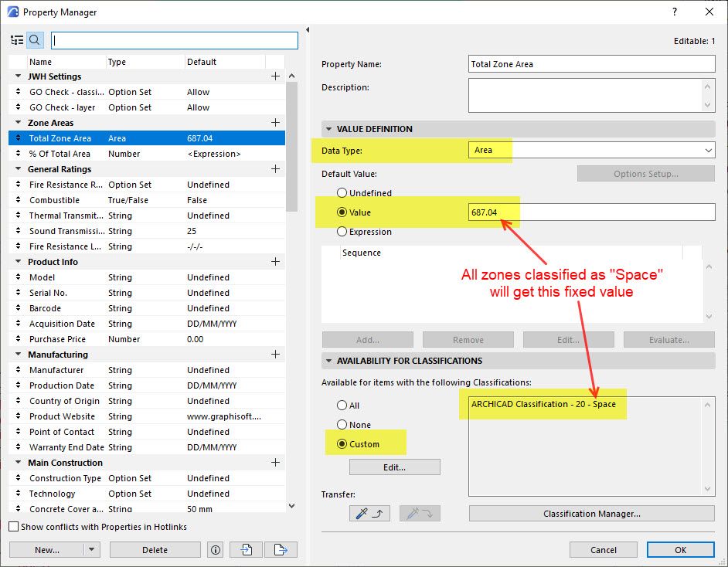Collapse the JWH Settings group
The image size is (728, 567).
(17, 76)
